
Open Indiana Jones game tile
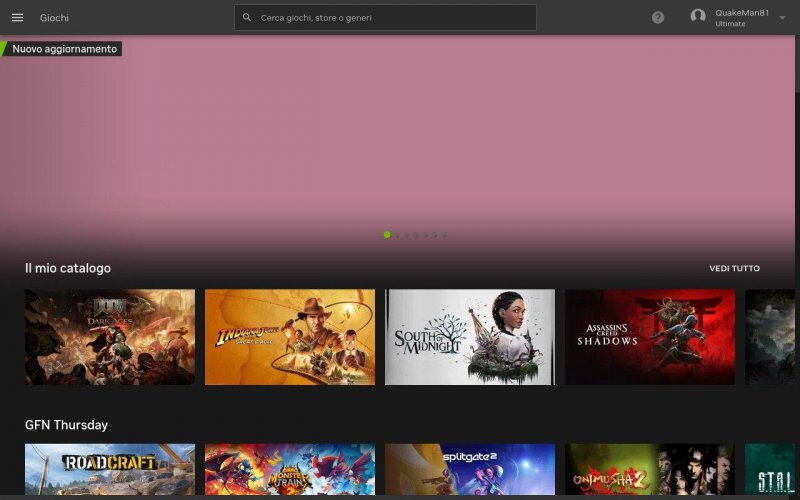(290, 337)
